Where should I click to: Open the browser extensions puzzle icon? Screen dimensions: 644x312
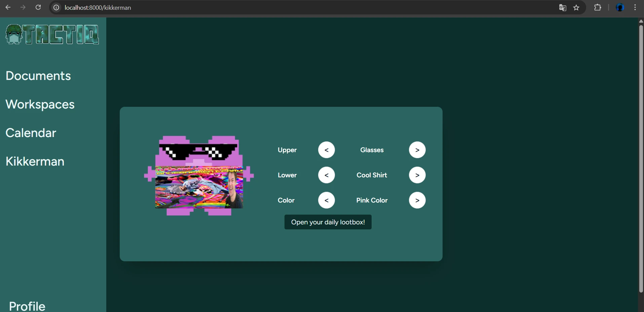tap(598, 7)
